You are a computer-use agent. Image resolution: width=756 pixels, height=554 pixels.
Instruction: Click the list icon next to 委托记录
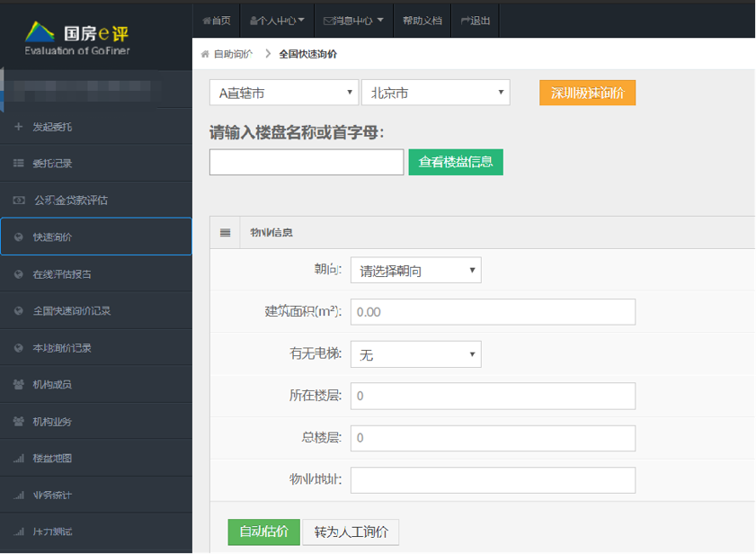pos(18,164)
